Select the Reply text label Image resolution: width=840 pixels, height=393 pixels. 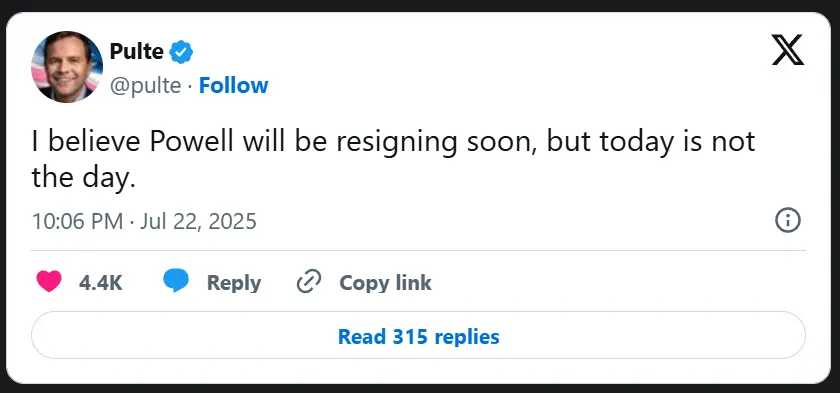pos(234,283)
